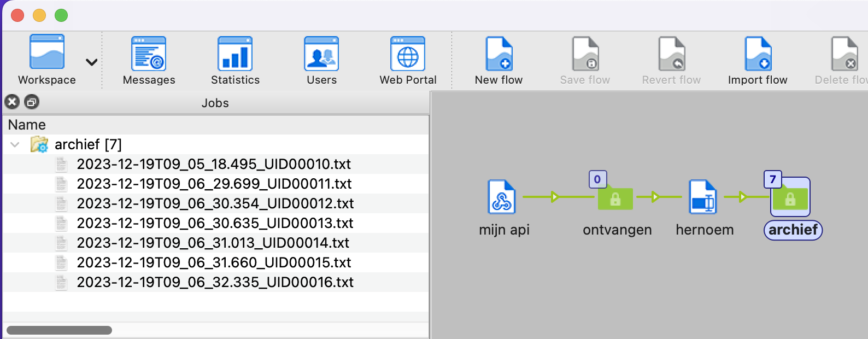This screenshot has width=868, height=339.
Task: Click the Revert flow toolbar button
Action: [671, 60]
